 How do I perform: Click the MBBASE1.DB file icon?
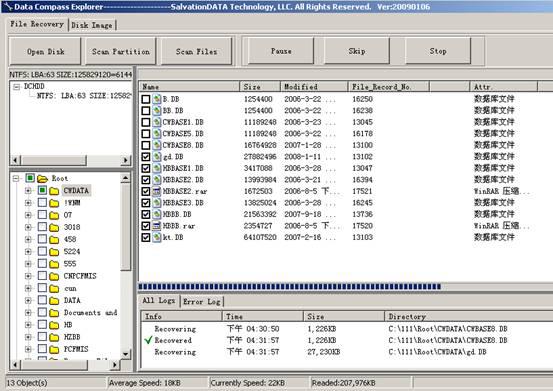(x=157, y=168)
